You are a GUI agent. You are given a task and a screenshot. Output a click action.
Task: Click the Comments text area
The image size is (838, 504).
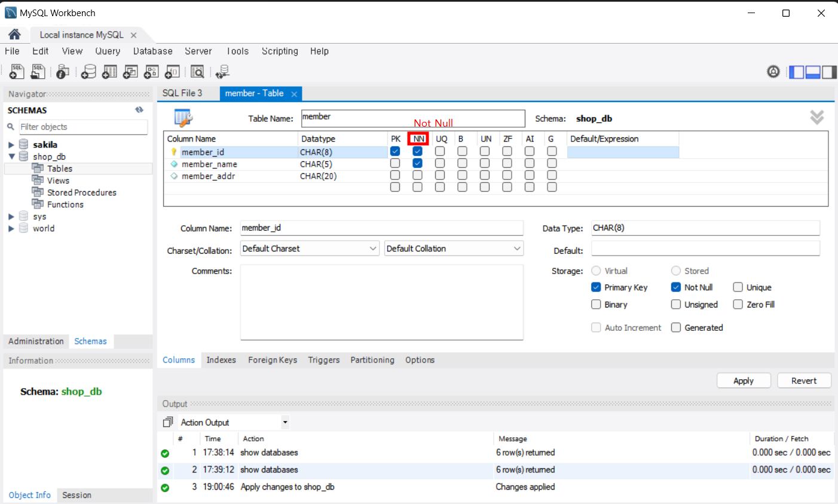[x=382, y=303]
